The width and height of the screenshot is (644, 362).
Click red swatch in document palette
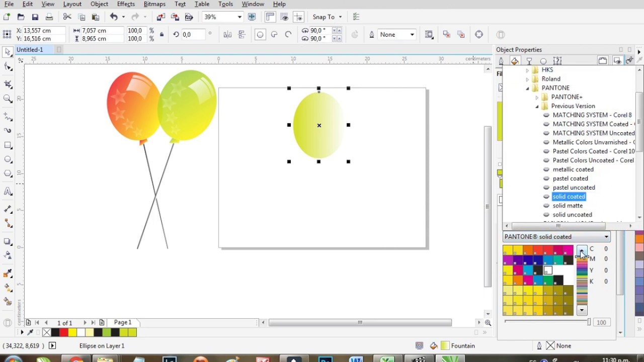pos(64,332)
